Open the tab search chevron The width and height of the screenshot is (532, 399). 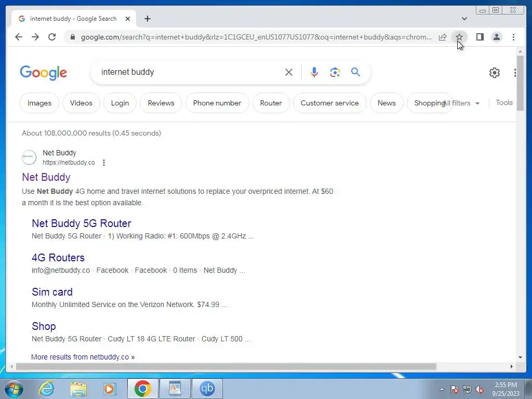tap(464, 19)
